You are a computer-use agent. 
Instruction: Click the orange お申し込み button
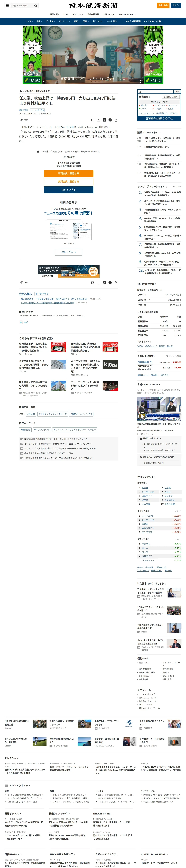tap(163, 5)
